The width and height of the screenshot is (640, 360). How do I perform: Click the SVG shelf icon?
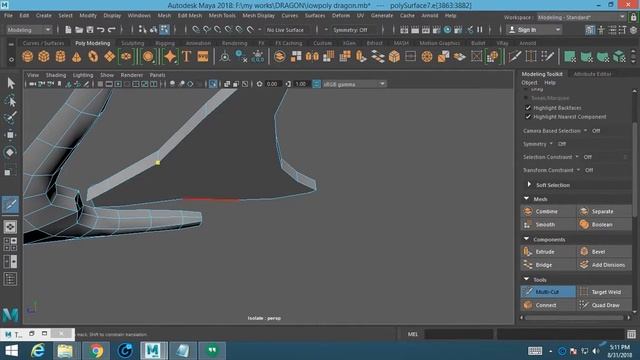click(203, 56)
